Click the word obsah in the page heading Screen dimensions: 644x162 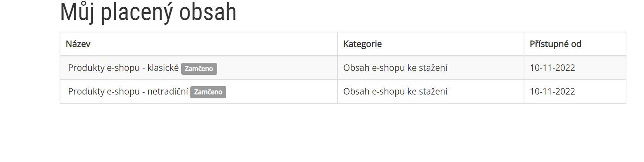(208, 12)
